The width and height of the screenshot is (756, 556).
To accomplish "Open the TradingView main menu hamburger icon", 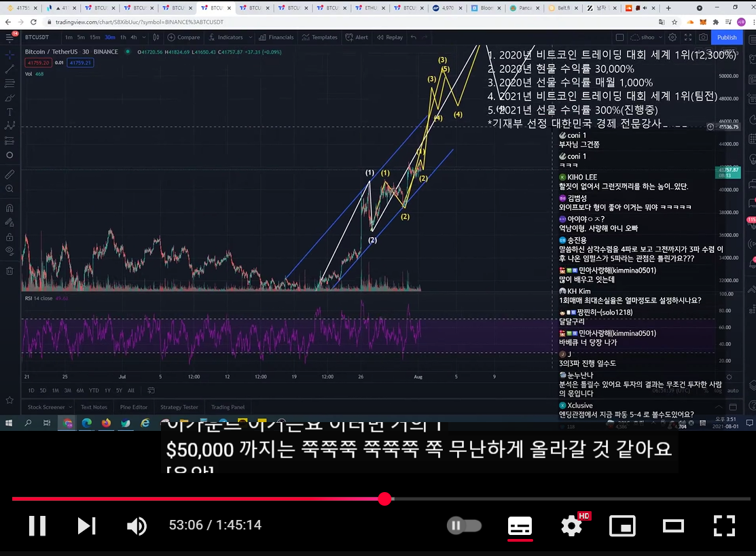I will point(10,37).
